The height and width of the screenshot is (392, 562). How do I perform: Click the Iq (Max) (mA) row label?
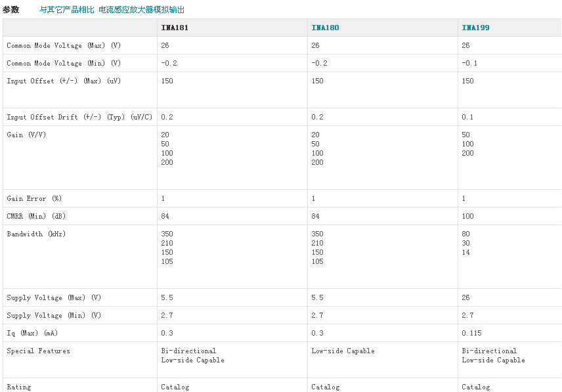point(32,333)
